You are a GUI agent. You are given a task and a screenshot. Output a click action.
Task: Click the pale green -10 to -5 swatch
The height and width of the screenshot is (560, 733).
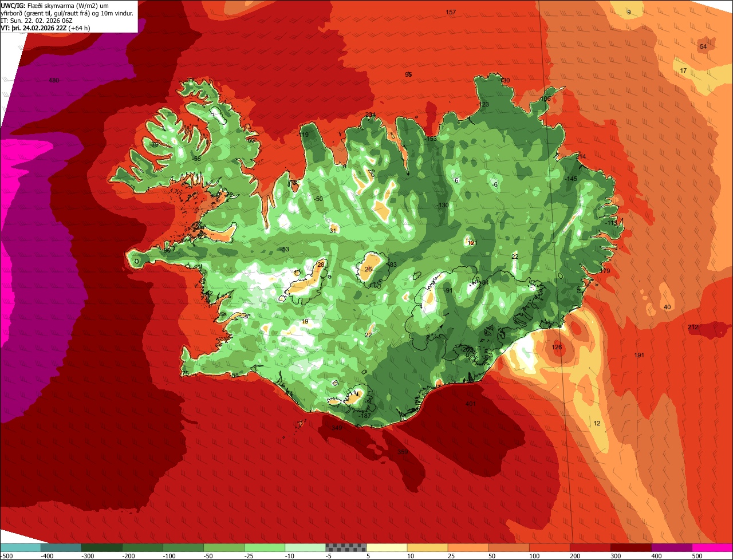click(x=305, y=547)
